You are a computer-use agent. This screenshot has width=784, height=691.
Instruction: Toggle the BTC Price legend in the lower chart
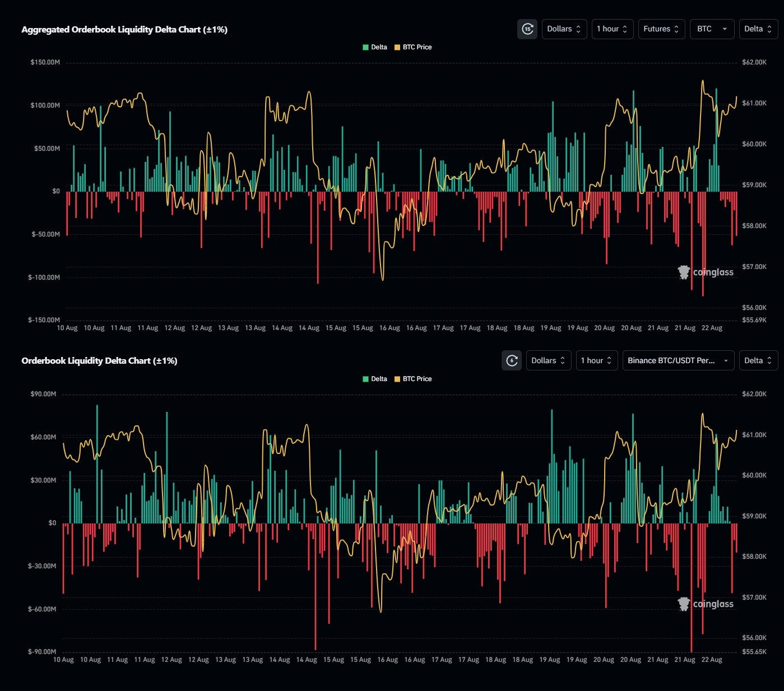pos(413,379)
